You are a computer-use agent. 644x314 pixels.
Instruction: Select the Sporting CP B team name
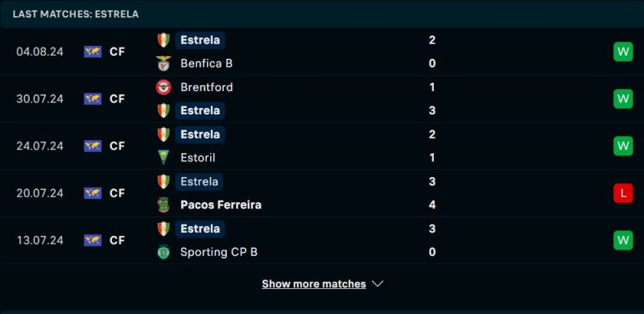(219, 252)
